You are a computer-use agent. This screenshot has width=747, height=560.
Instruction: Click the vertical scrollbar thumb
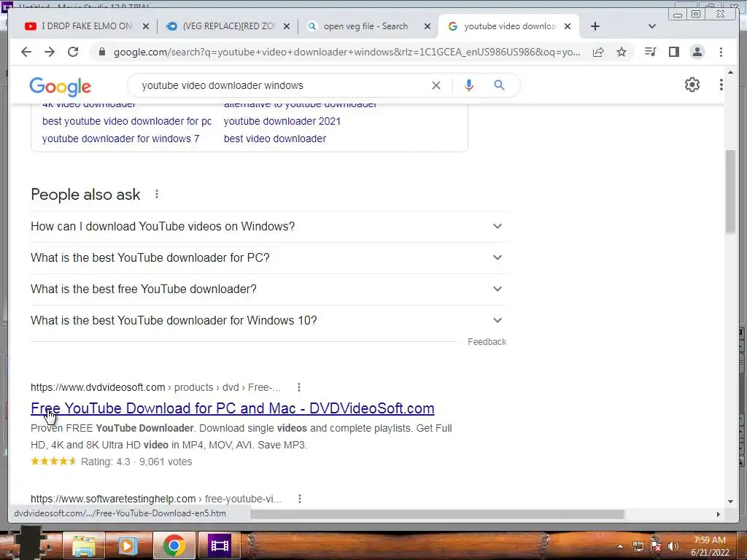click(x=730, y=192)
